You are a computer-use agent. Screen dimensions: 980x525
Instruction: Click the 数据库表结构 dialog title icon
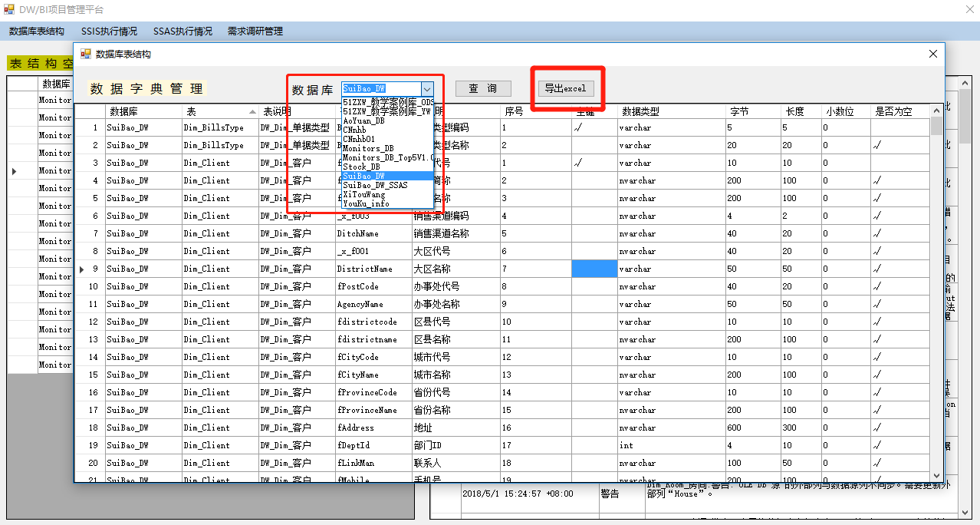click(86, 54)
